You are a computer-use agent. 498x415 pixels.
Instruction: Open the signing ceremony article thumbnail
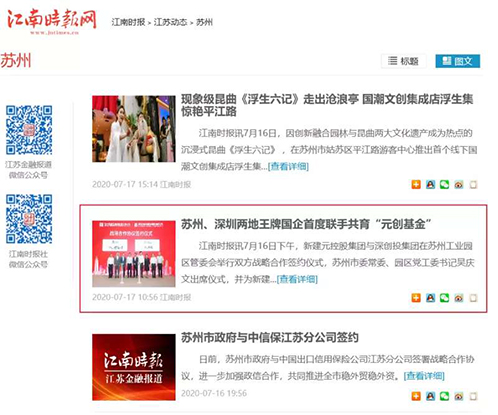pos(134,253)
